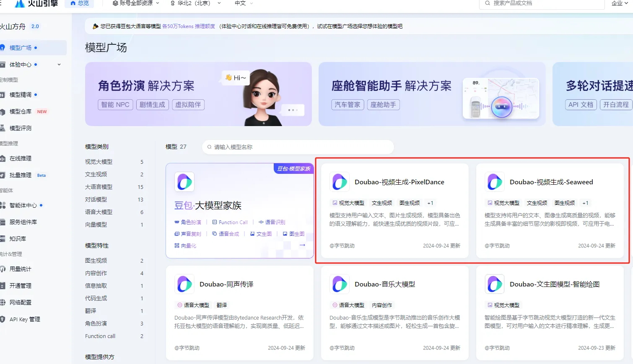The height and width of the screenshot is (364, 633).
Task: Open the 华北2（北京）region selector
Action: (196, 3)
